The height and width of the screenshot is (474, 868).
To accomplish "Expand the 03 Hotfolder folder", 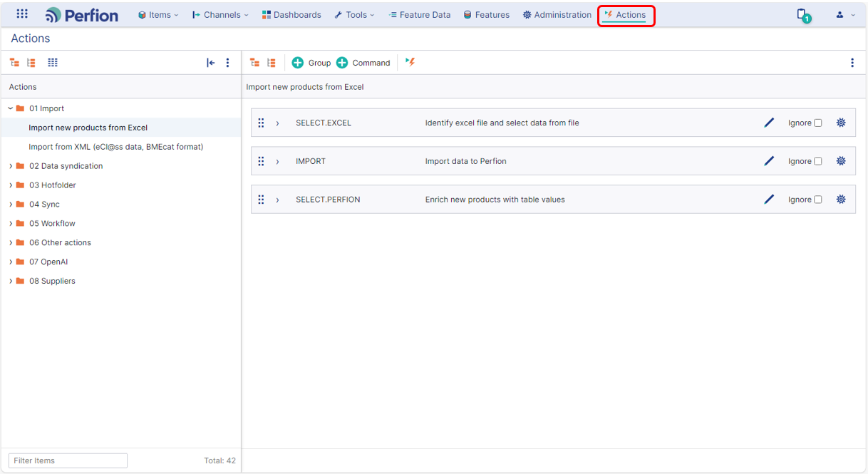I will tap(11, 185).
